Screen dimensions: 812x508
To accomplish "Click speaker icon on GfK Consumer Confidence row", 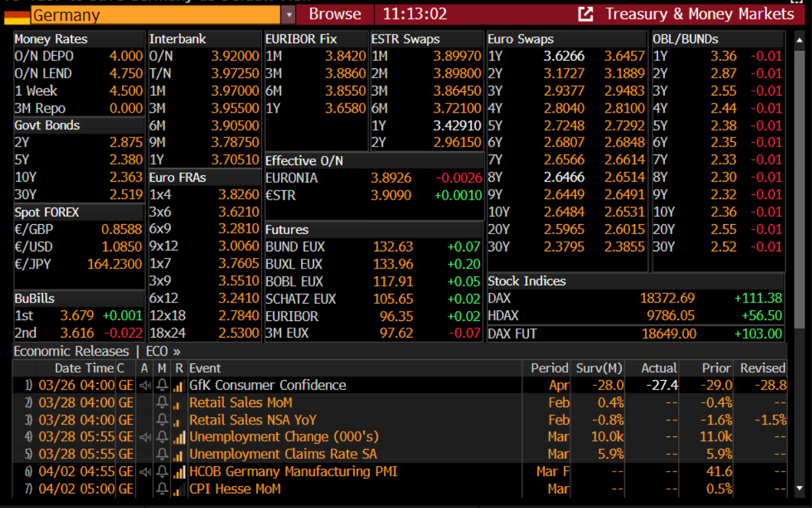I will click(x=145, y=385).
